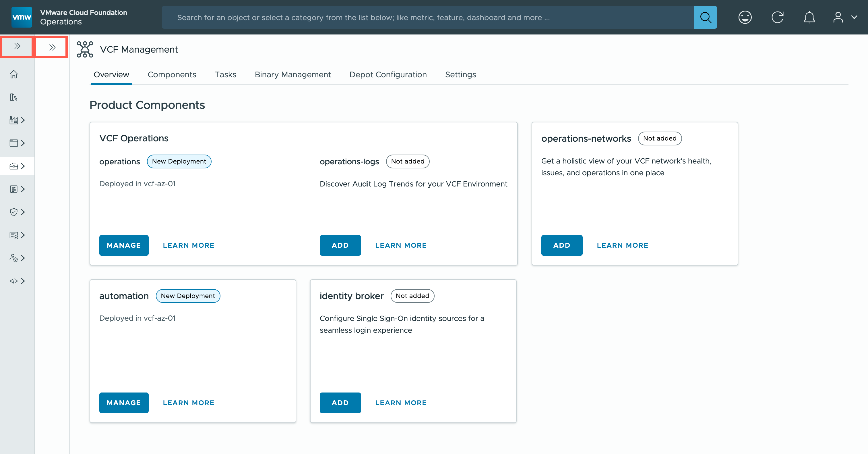Screen dimensions: 868x454
Task: Open LEARN MORE for identity broker
Action: point(401,403)
